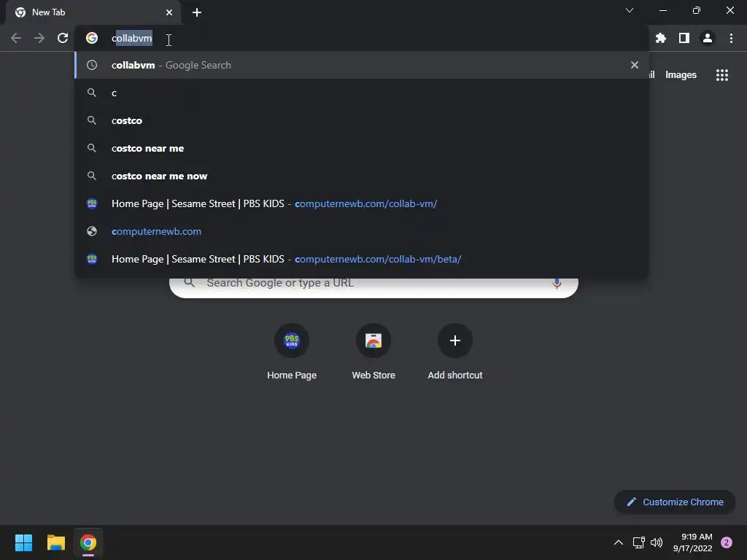747x560 pixels.
Task: Open the notification badge showing 2
Action: [x=727, y=542]
